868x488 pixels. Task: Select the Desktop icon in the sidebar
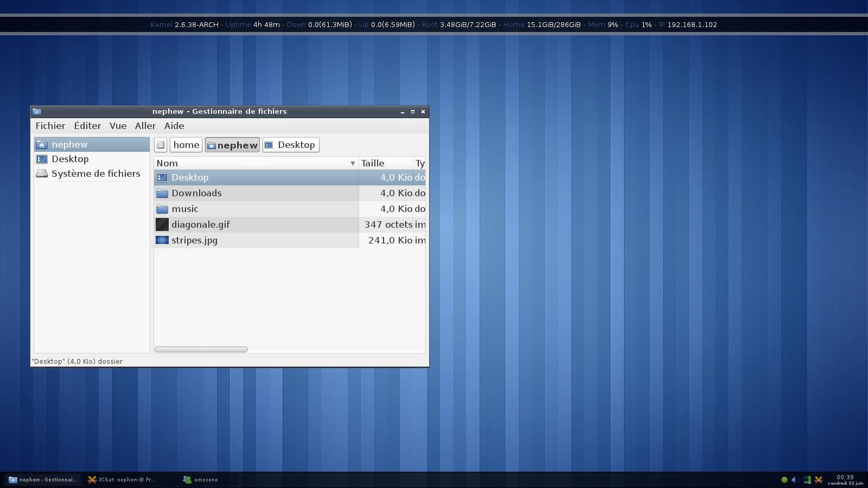pos(42,159)
